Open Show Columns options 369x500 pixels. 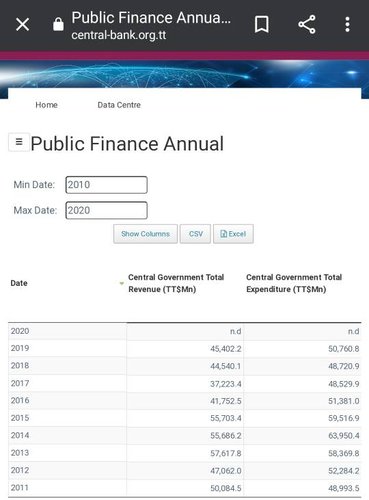pos(145,234)
